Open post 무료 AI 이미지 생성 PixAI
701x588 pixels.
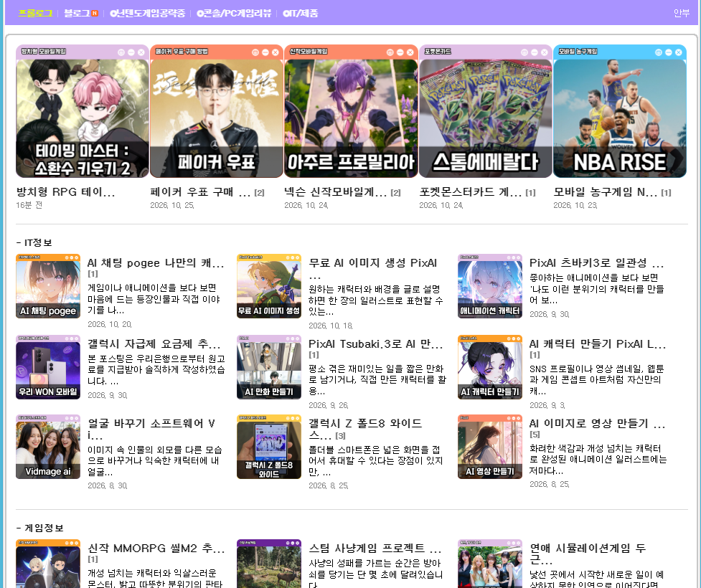(x=373, y=262)
